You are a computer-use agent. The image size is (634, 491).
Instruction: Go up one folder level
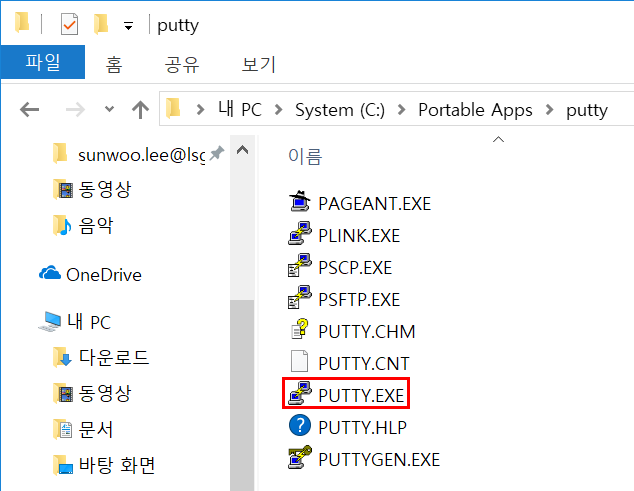tap(140, 110)
